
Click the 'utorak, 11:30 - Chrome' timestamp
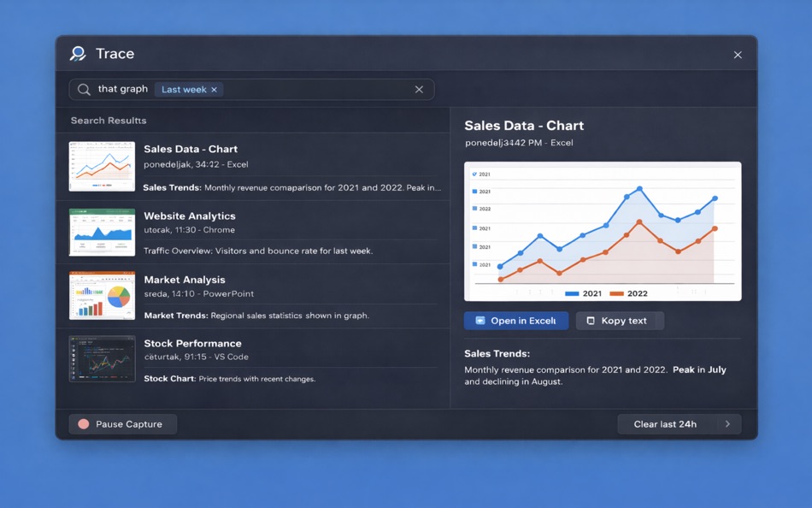point(189,230)
